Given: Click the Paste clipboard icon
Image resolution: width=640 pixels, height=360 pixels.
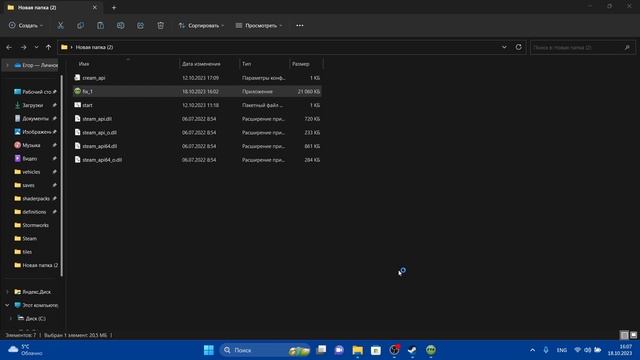Looking at the screenshot, I should point(100,25).
